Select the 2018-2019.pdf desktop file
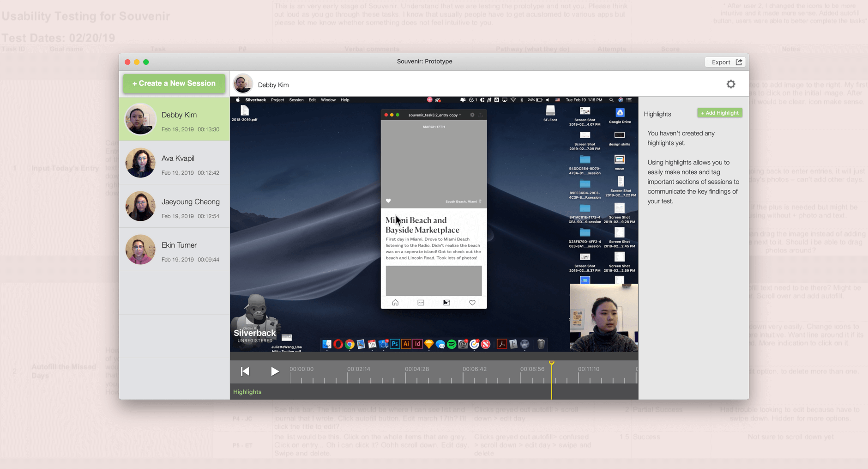Image resolution: width=868 pixels, height=469 pixels. [x=245, y=114]
